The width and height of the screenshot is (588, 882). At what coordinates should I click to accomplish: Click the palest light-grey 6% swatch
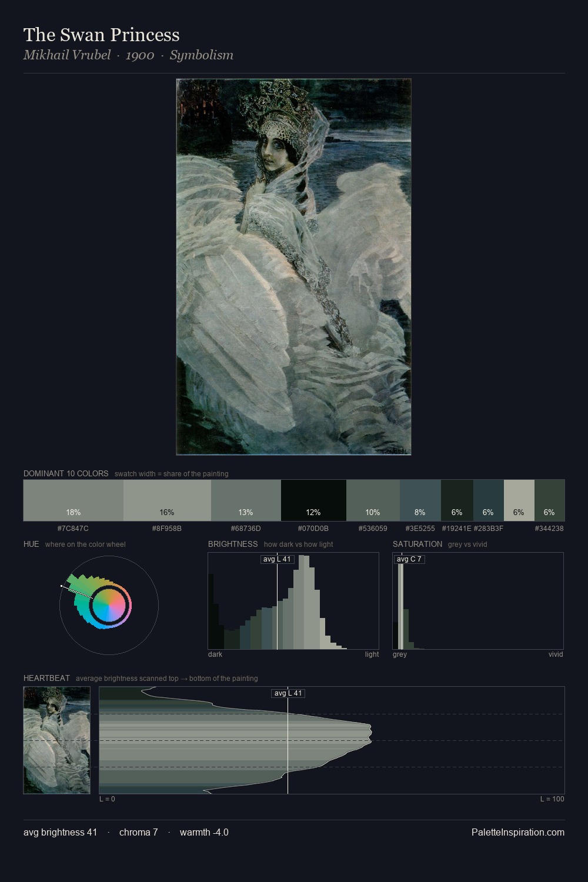[519, 500]
